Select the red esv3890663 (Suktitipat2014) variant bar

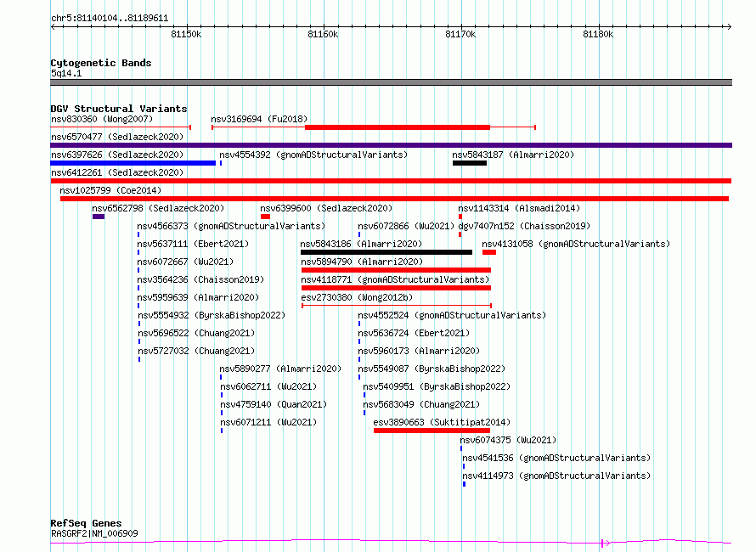pyautogui.click(x=432, y=431)
